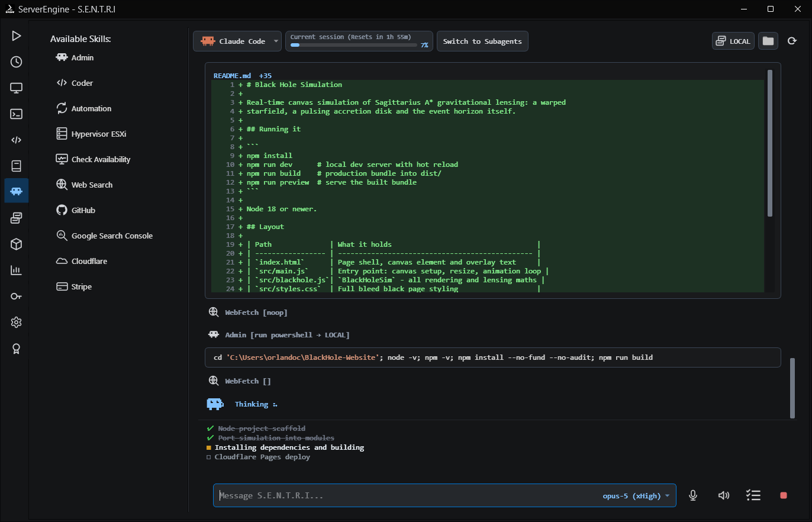
Task: Open the terminal console sidebar icon
Action: [x=17, y=114]
